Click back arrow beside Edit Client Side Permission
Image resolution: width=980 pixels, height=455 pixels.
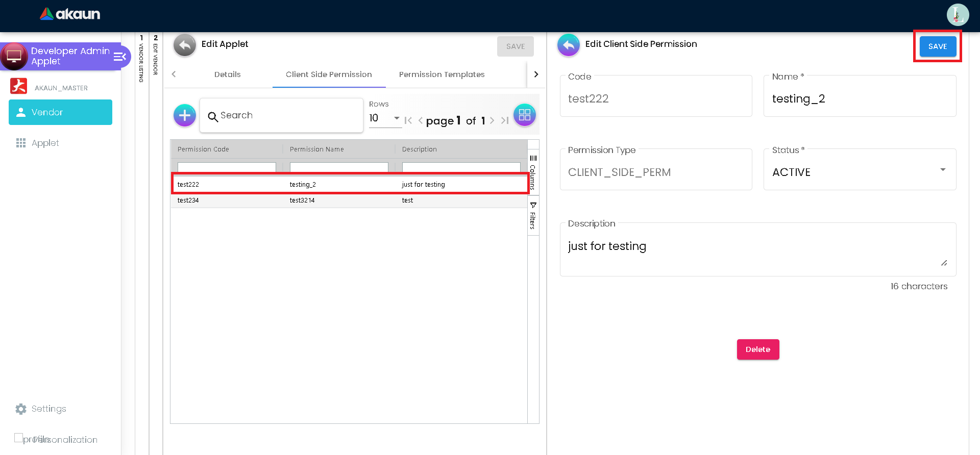[568, 45]
